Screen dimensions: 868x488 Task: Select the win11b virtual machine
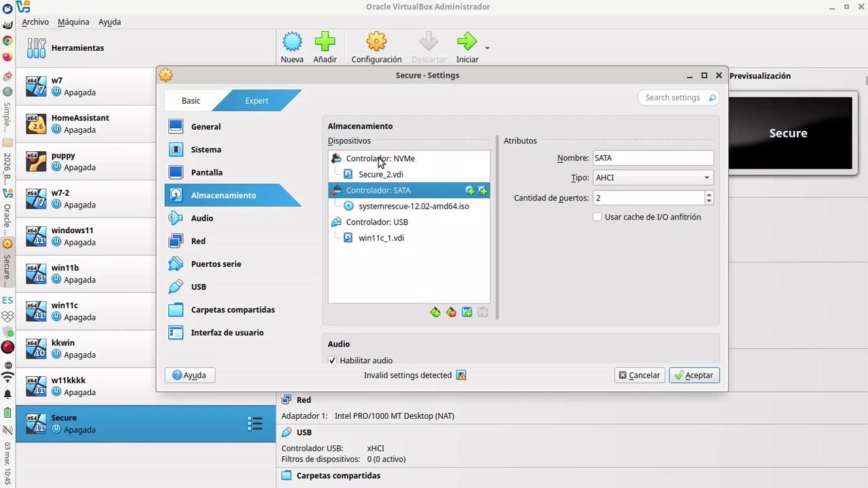86,274
